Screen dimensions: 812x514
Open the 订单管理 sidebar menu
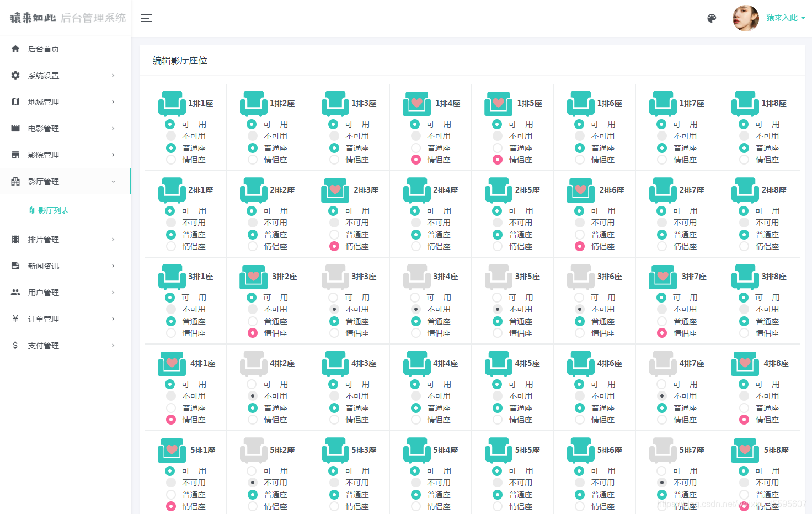click(65, 319)
